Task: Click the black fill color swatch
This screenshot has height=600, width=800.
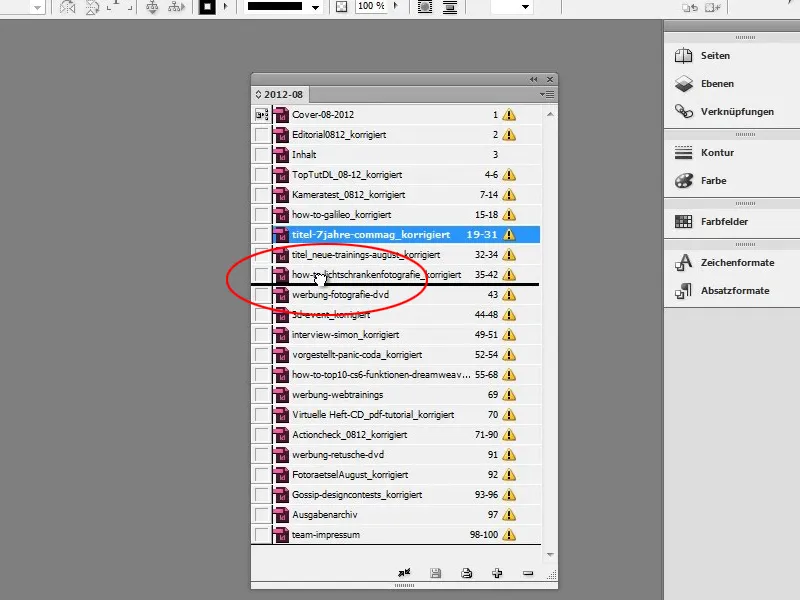Action: pyautogui.click(x=207, y=7)
